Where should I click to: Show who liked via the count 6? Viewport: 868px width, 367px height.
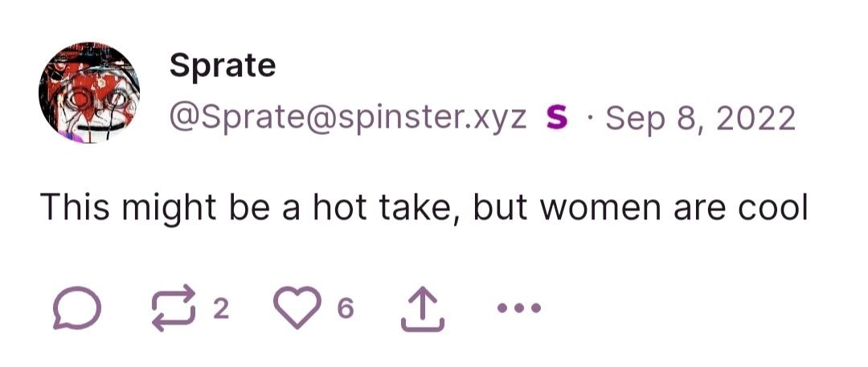[x=345, y=308]
